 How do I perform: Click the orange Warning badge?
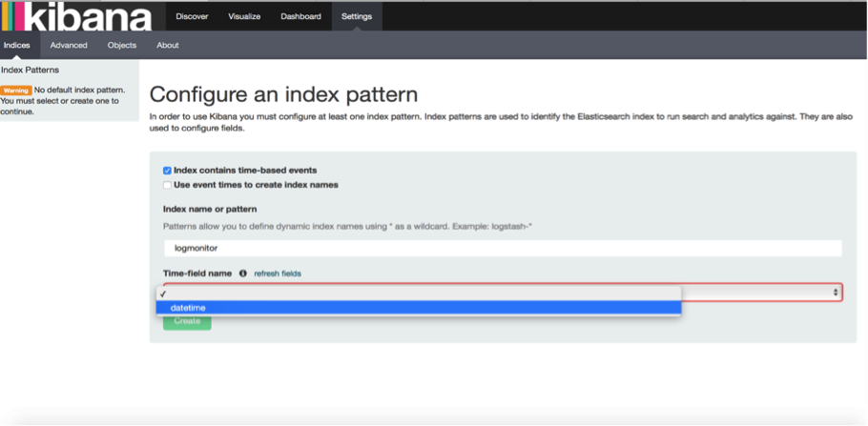click(16, 91)
